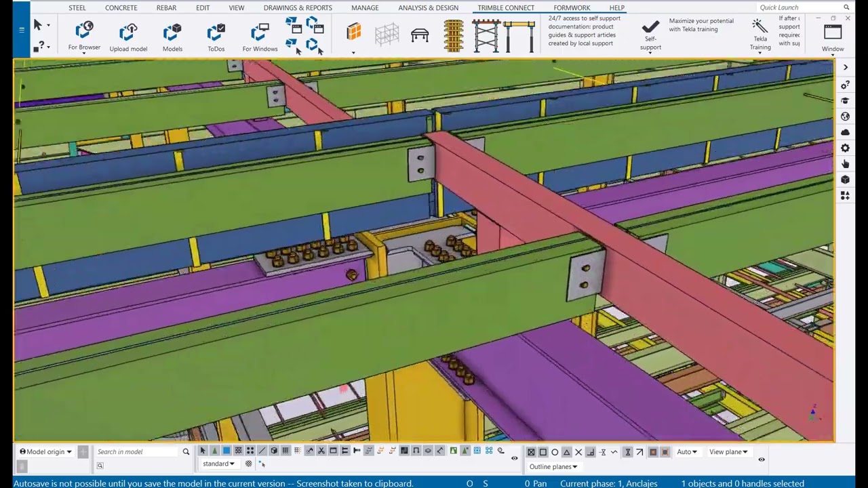
Task: Toggle the green cone selection switch
Action: (215, 451)
